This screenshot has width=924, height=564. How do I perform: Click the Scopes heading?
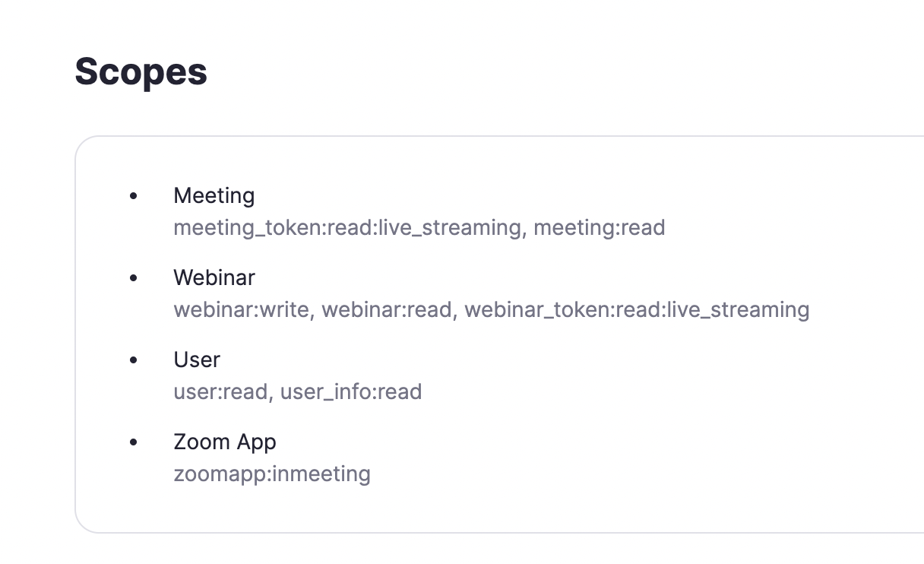point(141,72)
